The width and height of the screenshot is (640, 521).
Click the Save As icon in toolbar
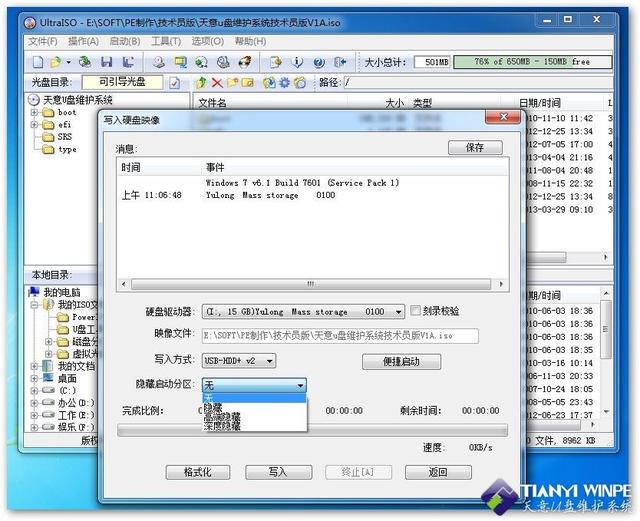pos(128,62)
